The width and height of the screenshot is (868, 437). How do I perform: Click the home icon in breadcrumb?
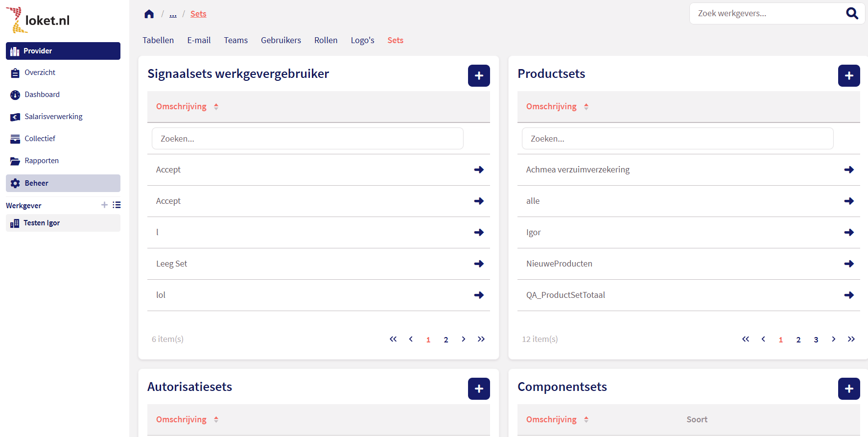pyautogui.click(x=149, y=14)
